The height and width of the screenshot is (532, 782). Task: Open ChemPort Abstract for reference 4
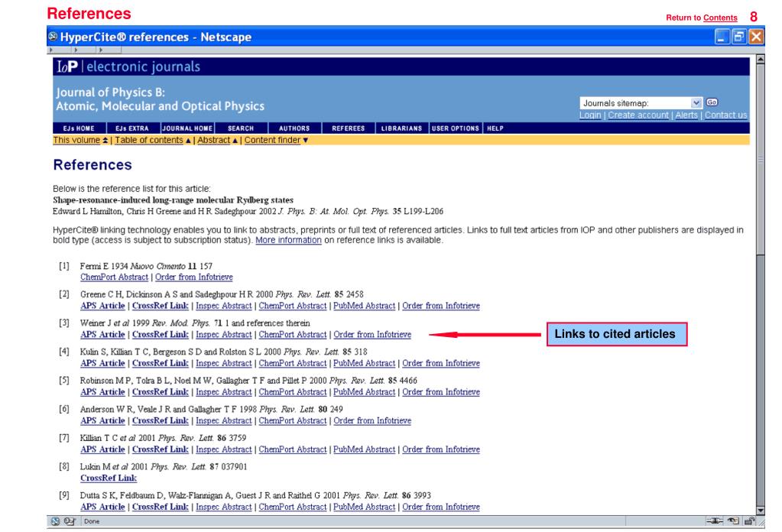coord(292,364)
